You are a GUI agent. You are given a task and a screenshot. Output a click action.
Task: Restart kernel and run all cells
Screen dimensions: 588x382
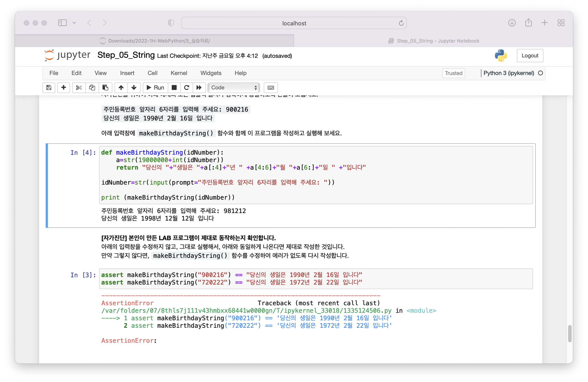tap(199, 88)
